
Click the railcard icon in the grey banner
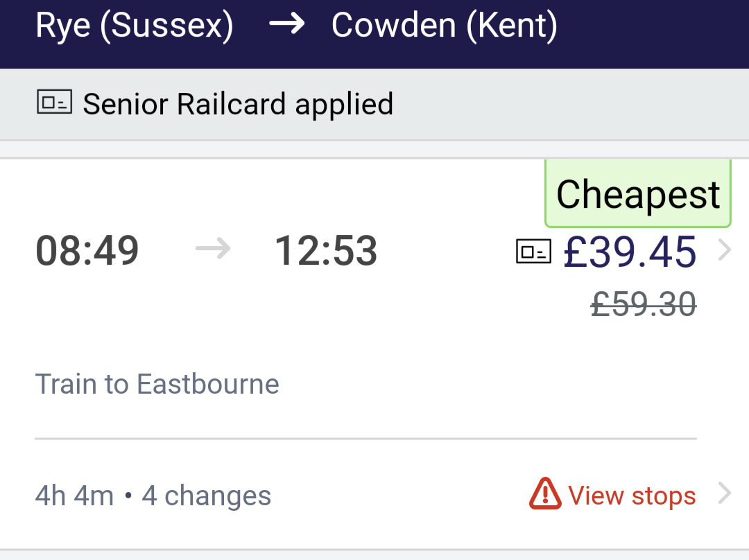[54, 103]
